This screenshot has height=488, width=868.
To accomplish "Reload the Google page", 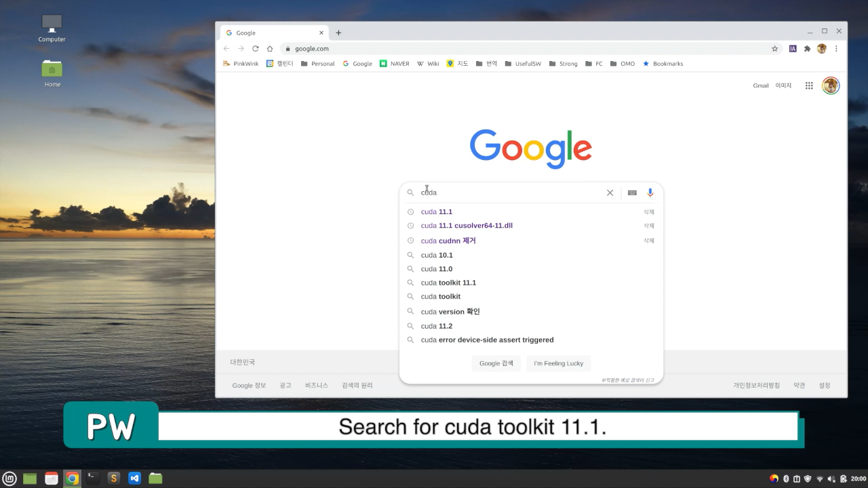I will (256, 49).
